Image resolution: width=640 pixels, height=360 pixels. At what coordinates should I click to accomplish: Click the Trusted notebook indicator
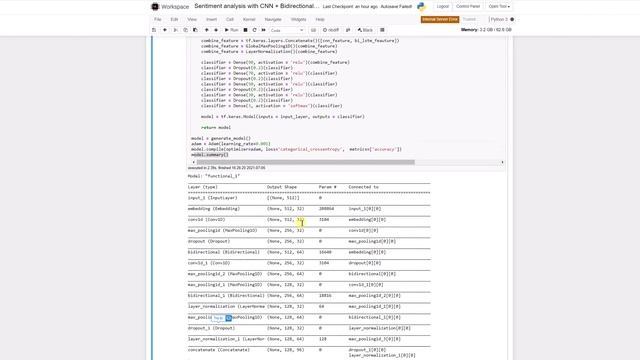[x=469, y=20]
